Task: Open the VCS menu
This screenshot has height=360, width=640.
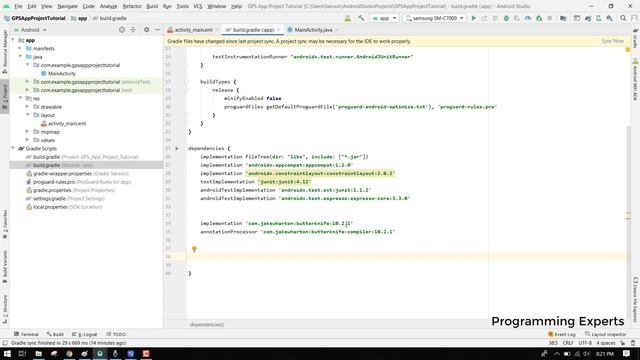Action: click(198, 6)
